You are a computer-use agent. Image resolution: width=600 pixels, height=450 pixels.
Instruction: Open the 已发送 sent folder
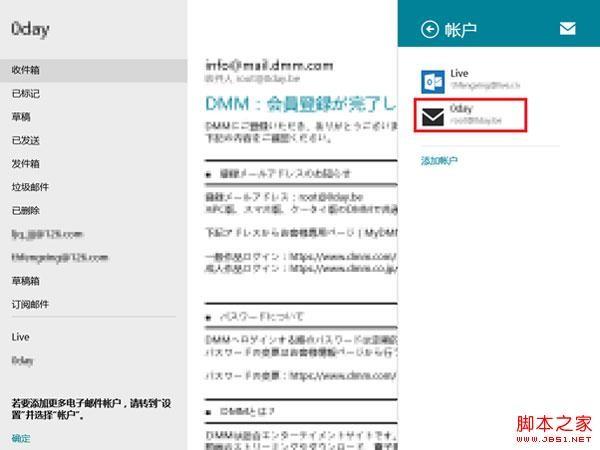tap(94, 140)
